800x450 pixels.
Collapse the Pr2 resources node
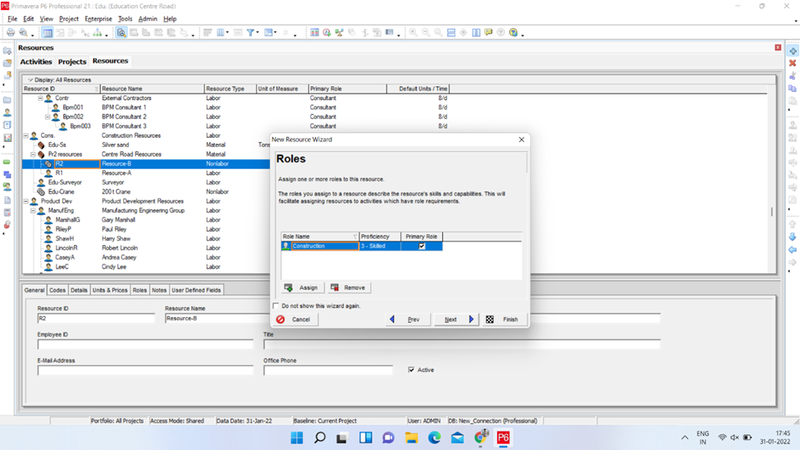(33, 154)
